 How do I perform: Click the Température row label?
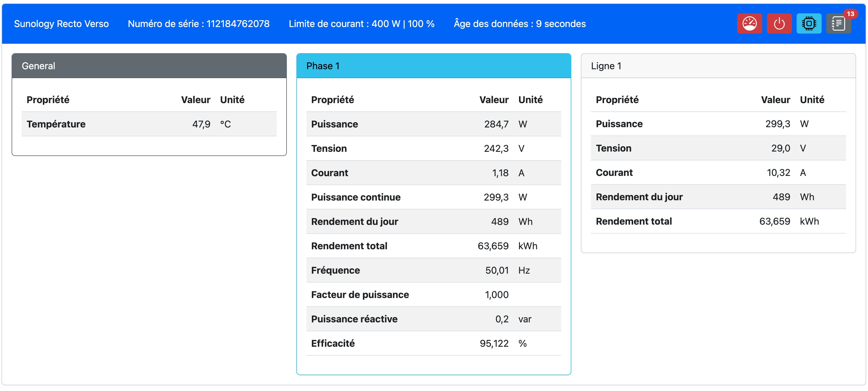(x=56, y=124)
